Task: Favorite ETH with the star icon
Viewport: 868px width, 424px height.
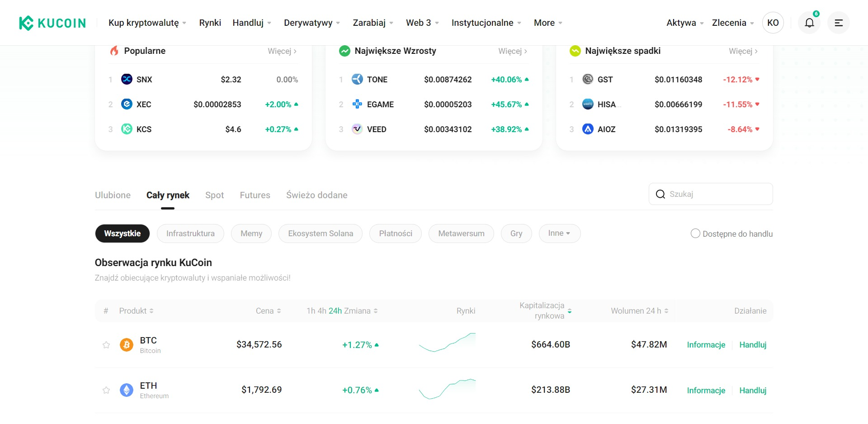Action: pos(106,390)
